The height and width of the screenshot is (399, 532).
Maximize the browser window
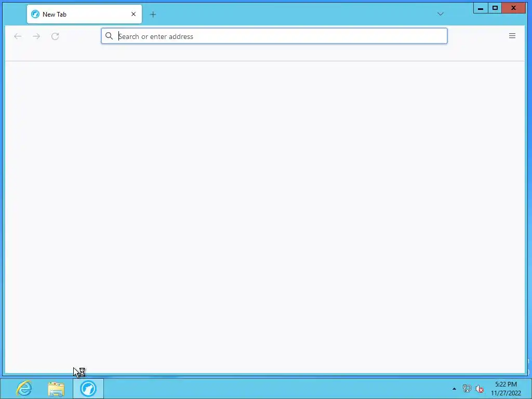[495, 8]
